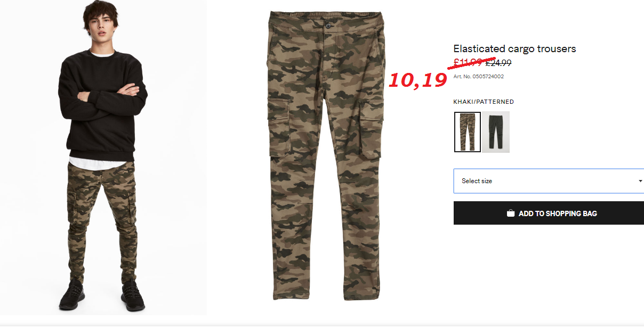644x329 pixels.
Task: Click the waistband button on the flat-lay trousers
Action: pyautogui.click(x=329, y=25)
